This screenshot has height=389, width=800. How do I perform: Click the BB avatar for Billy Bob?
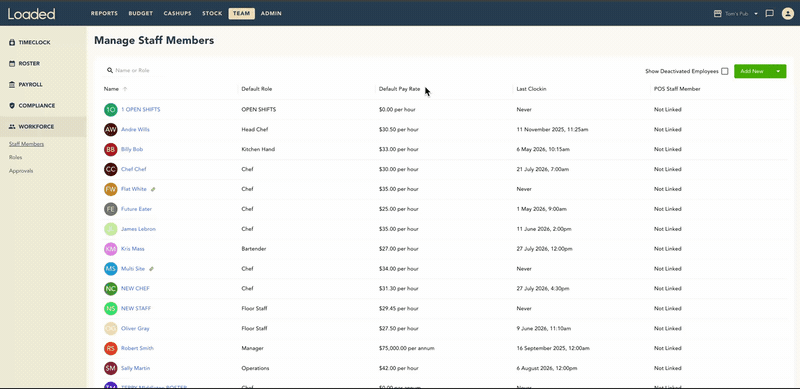[x=111, y=150]
